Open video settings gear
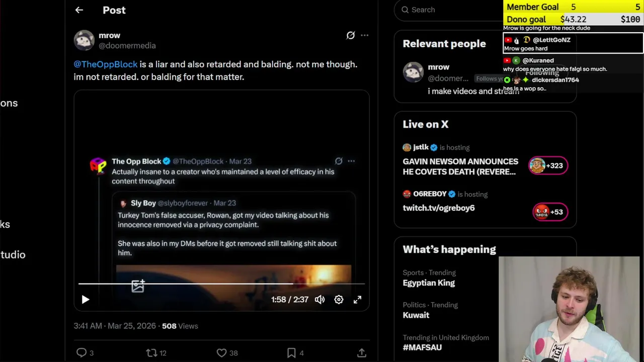The image size is (644, 362). [339, 300]
